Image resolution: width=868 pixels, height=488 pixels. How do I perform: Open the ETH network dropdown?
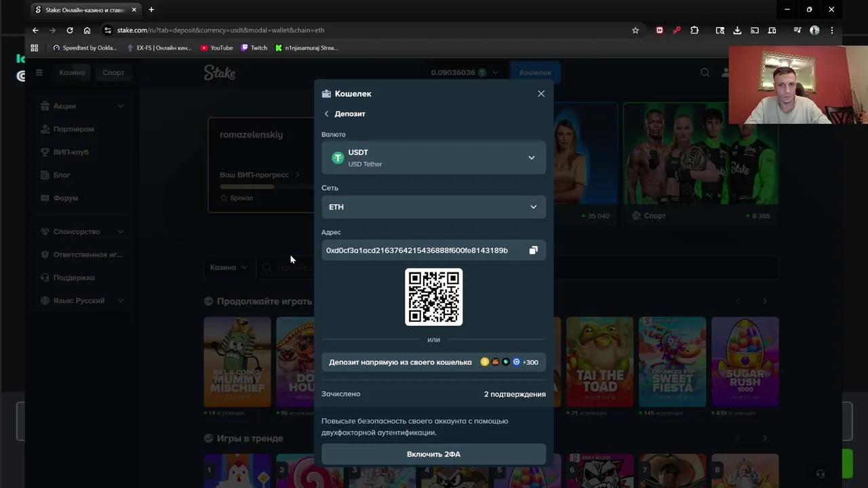point(433,207)
